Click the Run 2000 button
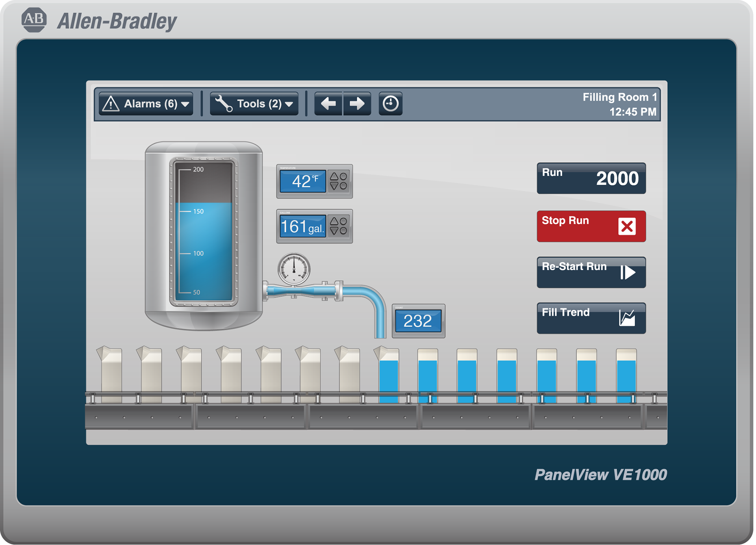 pyautogui.click(x=591, y=178)
